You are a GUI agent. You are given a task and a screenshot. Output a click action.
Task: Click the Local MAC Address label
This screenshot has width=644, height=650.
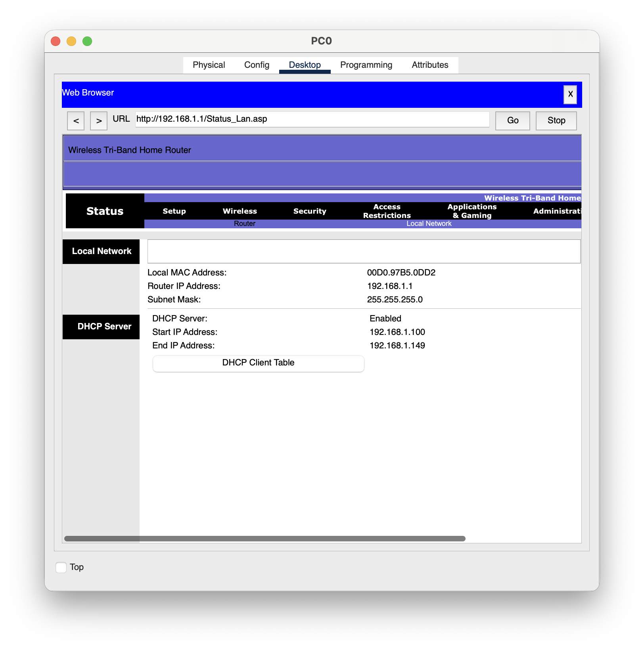[187, 273]
